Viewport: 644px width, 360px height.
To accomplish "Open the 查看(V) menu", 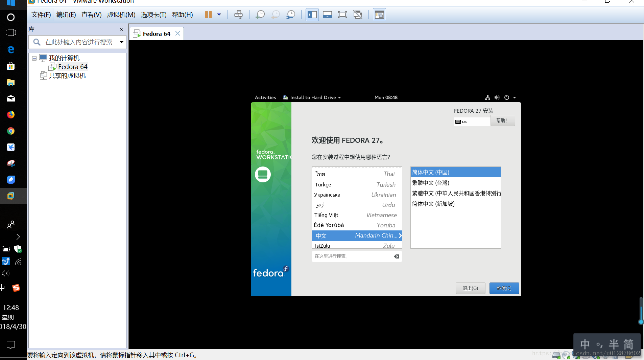I will point(91,15).
